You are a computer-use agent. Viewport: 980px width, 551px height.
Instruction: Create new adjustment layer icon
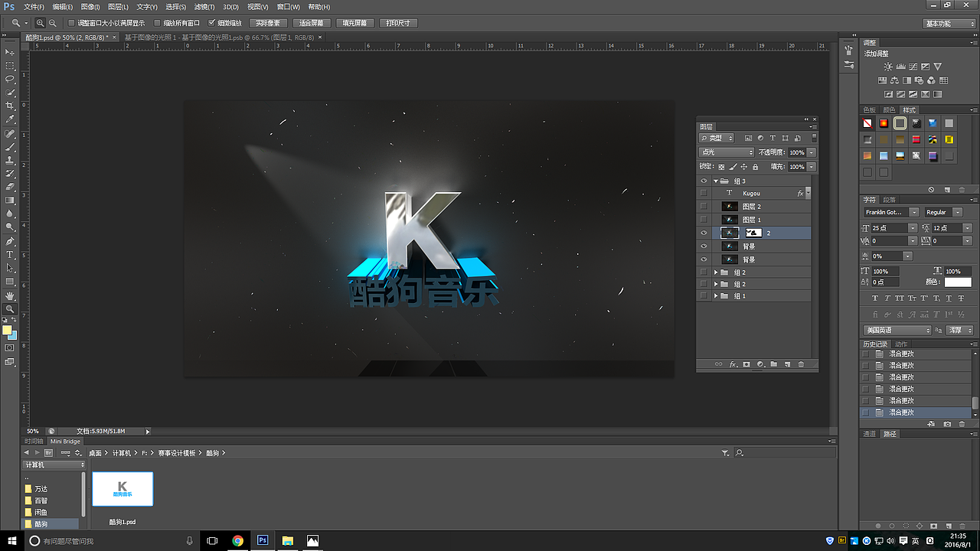pyautogui.click(x=760, y=364)
